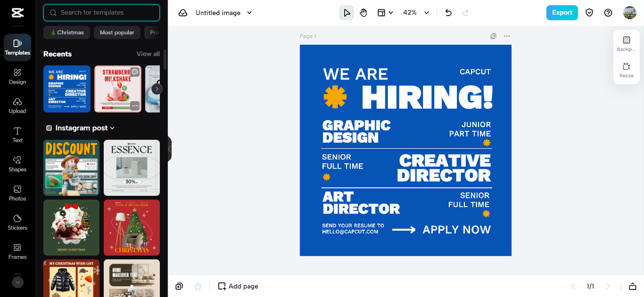Go to next page arrow
This screenshot has height=297, width=644.
click(608, 286)
